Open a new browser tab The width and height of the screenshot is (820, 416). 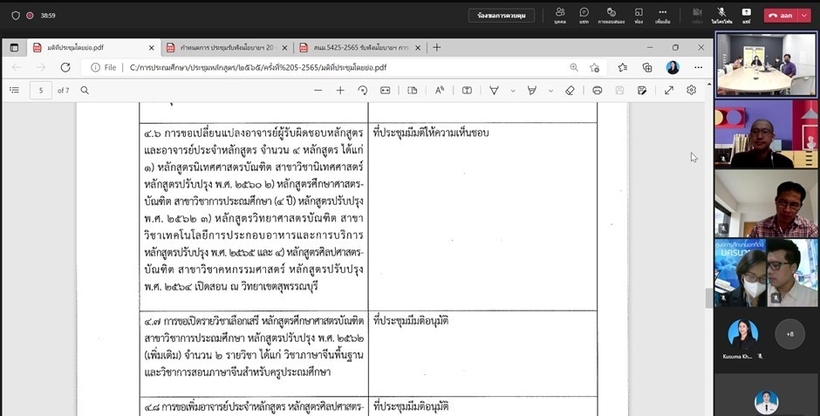[x=437, y=48]
